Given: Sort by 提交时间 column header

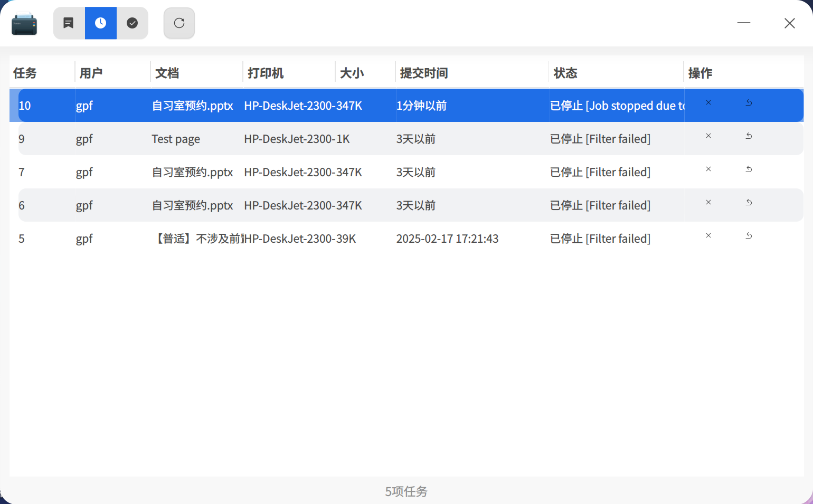Looking at the screenshot, I should coord(472,73).
